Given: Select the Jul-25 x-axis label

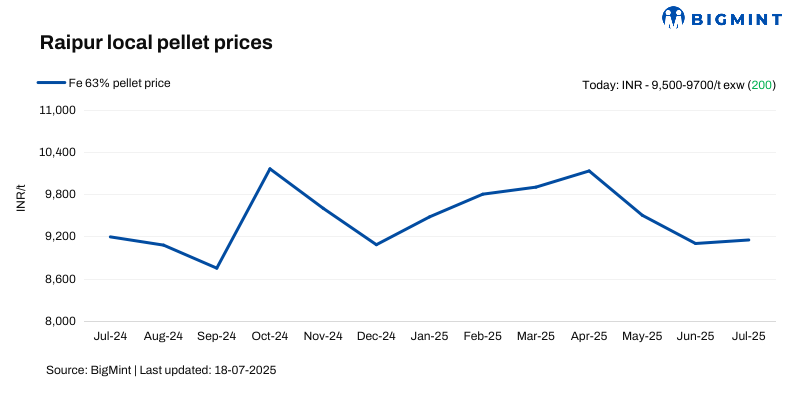Looking at the screenshot, I should [x=748, y=336].
